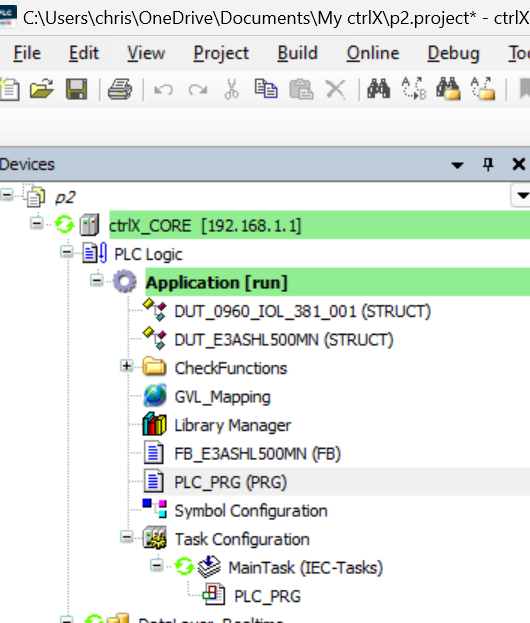Click the Replace in project icon
530x623 pixels.
click(483, 89)
